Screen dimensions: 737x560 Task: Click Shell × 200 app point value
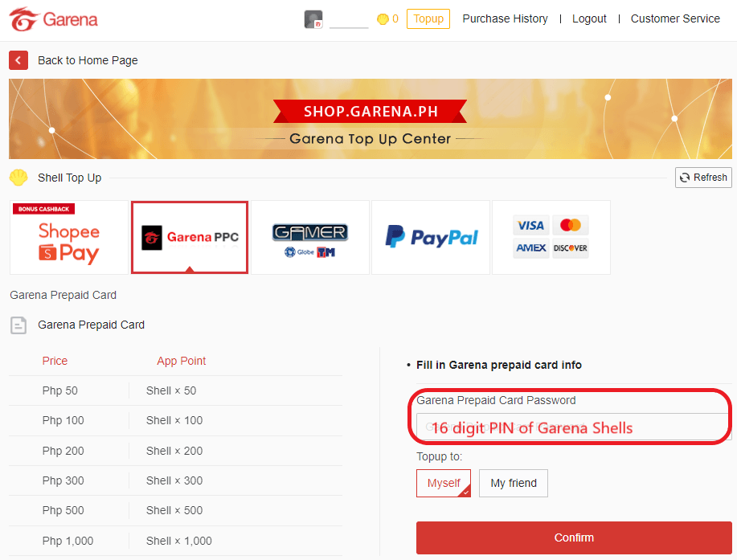(174, 451)
